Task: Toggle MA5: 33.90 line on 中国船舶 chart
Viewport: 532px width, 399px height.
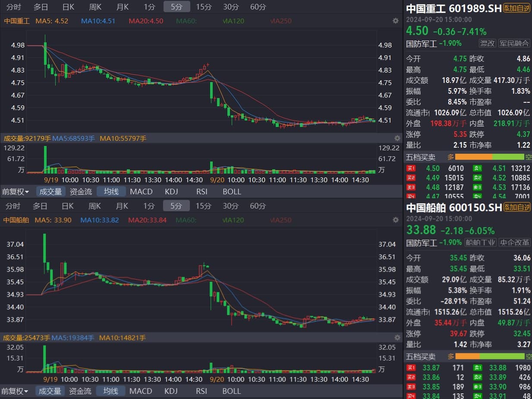Action: (53, 220)
